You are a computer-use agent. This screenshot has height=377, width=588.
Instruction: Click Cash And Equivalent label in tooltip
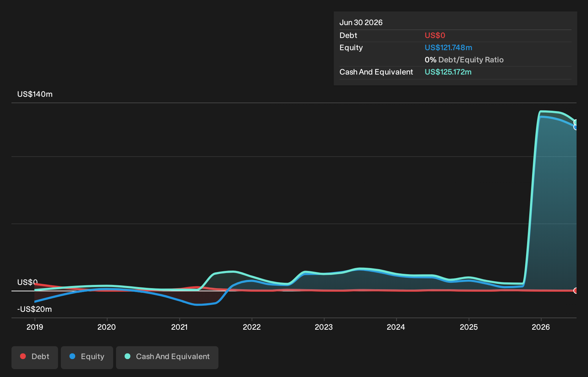point(376,72)
